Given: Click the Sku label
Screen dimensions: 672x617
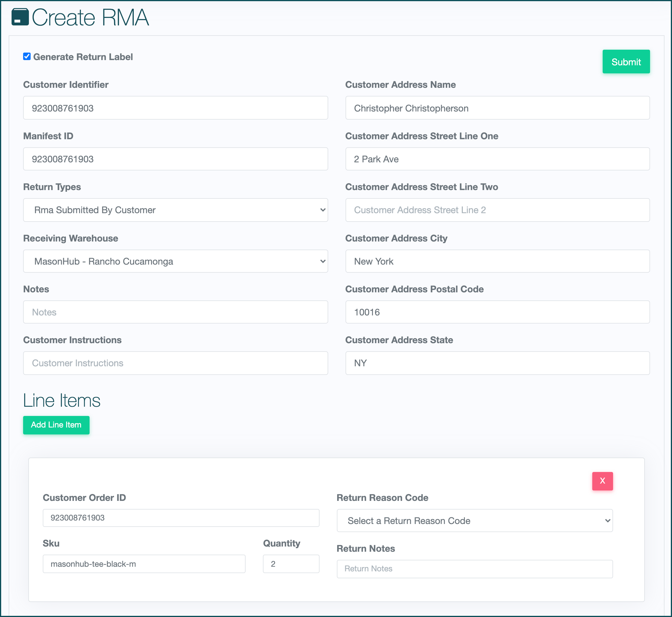Looking at the screenshot, I should tap(51, 543).
